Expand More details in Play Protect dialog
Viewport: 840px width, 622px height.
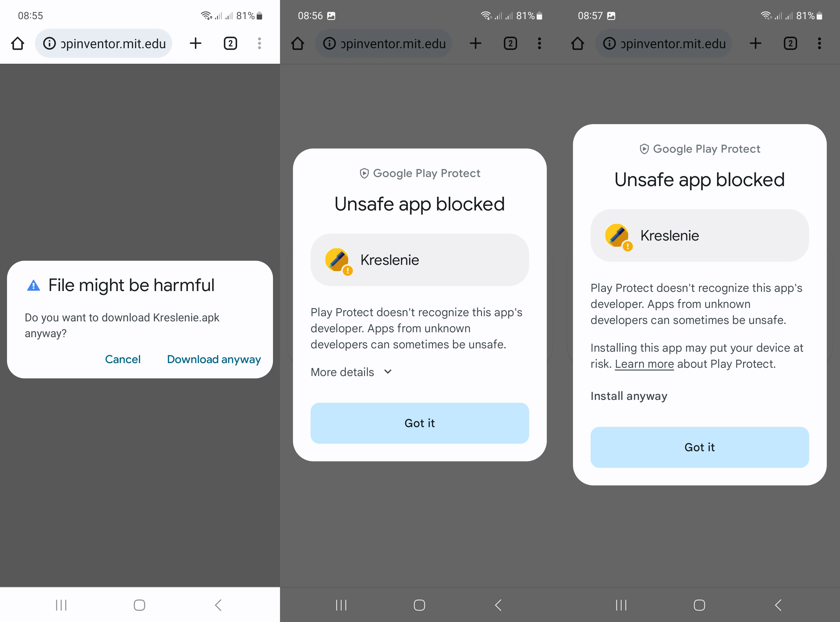[x=351, y=372]
